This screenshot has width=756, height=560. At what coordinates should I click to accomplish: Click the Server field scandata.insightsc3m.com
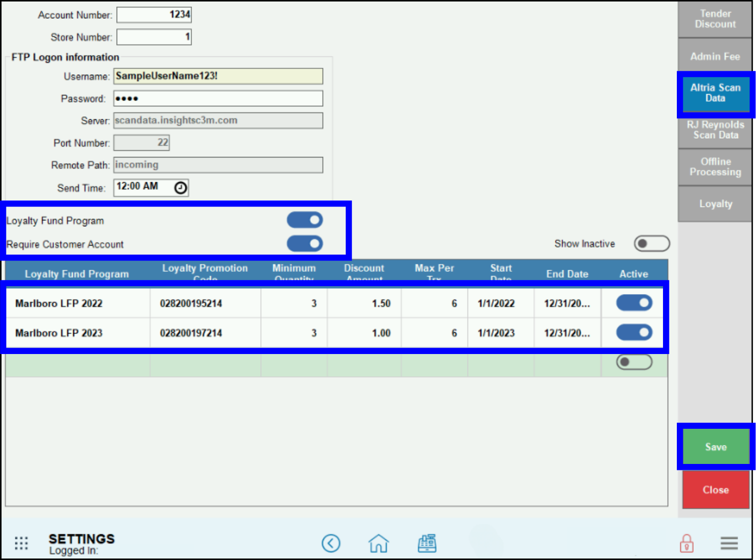[x=218, y=120]
